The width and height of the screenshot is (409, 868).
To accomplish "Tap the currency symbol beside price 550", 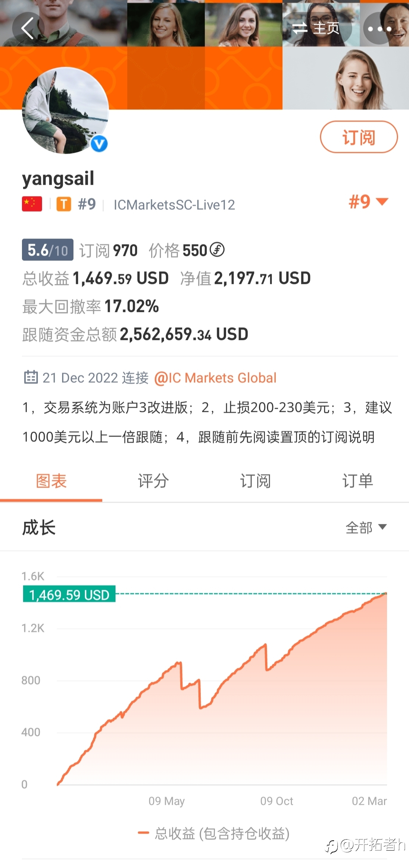I will 217,250.
